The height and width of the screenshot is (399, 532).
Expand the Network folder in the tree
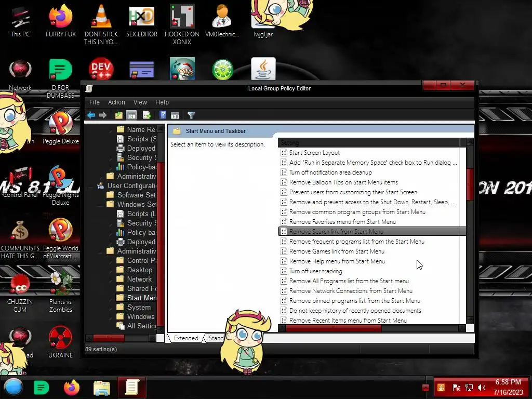(111, 279)
